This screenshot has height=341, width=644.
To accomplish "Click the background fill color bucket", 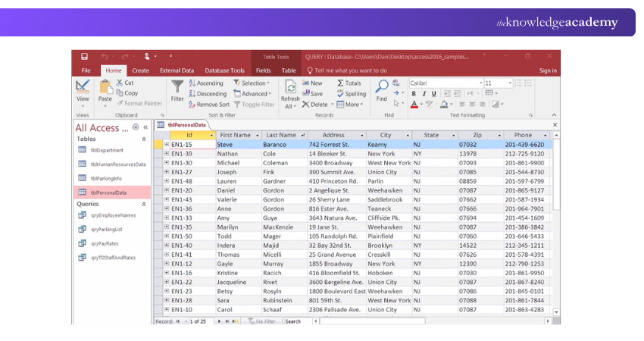I will (444, 105).
